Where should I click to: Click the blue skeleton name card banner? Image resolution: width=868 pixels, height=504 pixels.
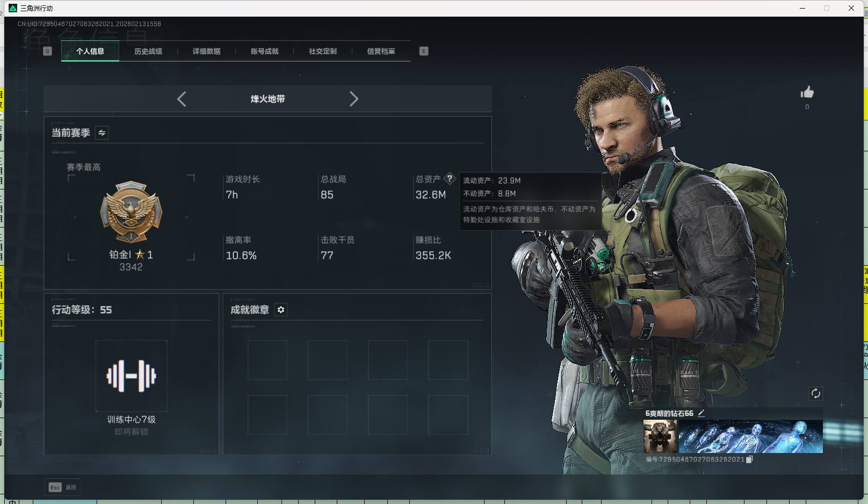[750, 436]
